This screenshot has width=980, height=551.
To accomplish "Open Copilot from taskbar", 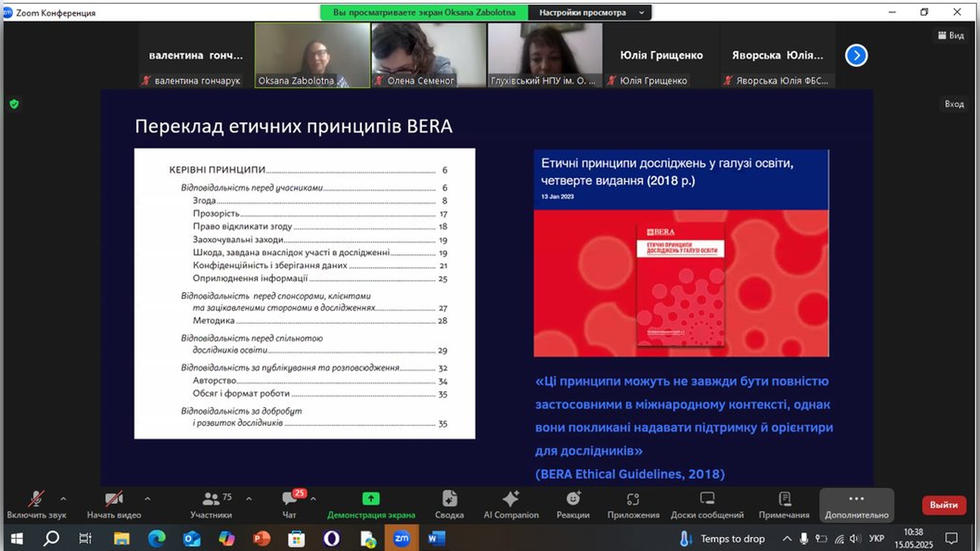I will [227, 538].
